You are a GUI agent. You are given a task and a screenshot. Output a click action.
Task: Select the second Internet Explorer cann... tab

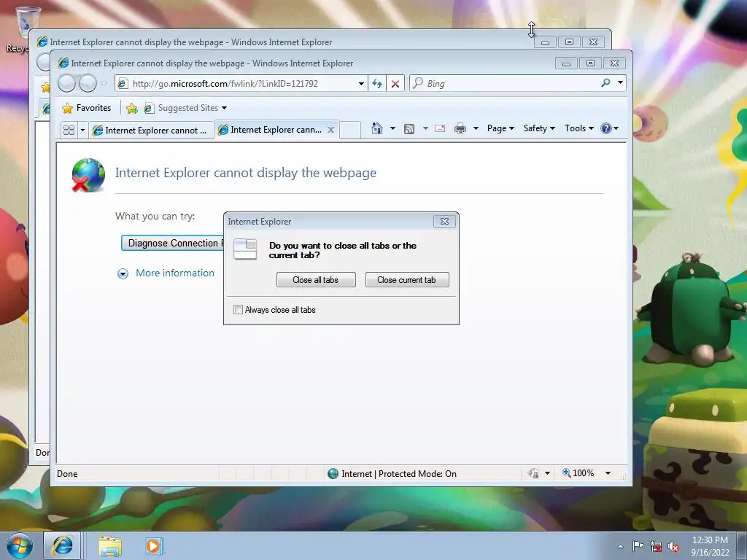[270, 130]
